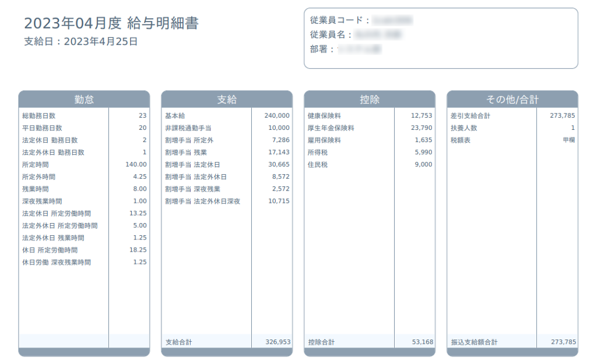Screen dimensions: 597x364
Task: Select the 総勤務日数 row label
Action: [38, 116]
